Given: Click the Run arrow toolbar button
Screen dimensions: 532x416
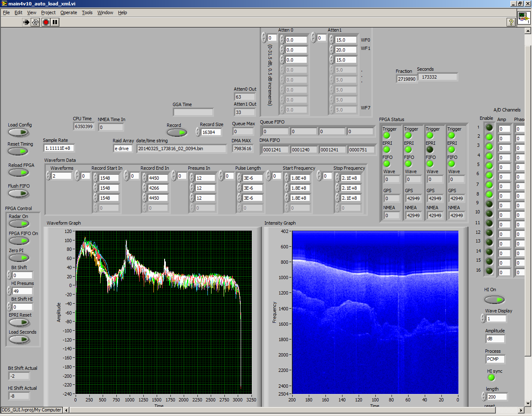Looking at the screenshot, I should (26, 22).
